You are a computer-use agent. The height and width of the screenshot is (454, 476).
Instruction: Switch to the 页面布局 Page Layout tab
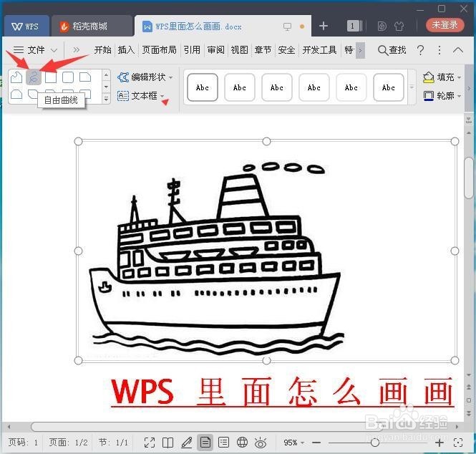pos(159,50)
